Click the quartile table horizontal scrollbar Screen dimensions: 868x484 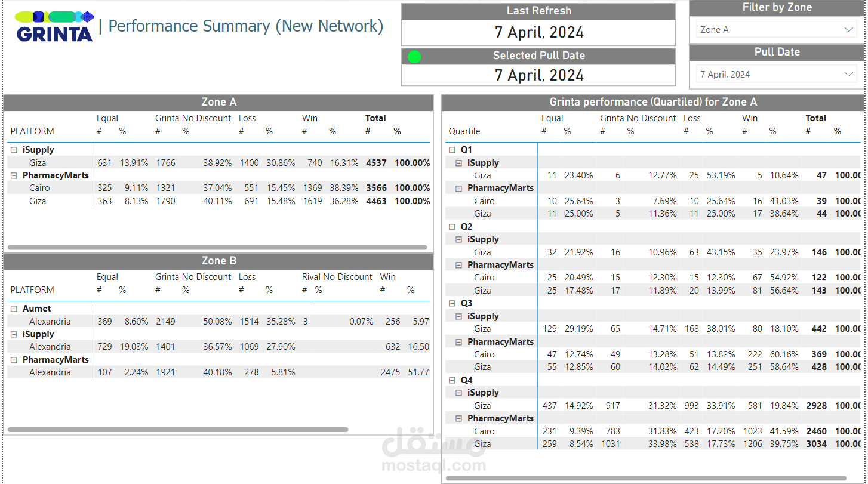(646, 477)
